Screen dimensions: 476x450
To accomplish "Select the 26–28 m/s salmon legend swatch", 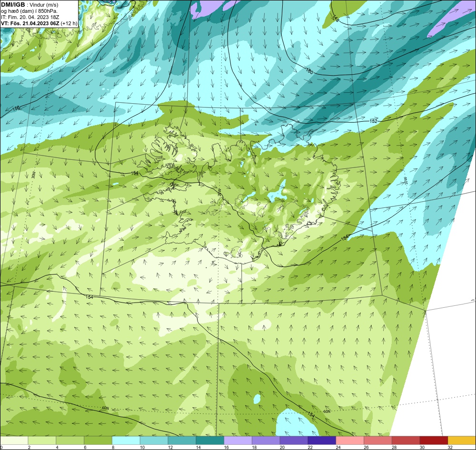I will [x=377, y=440].
